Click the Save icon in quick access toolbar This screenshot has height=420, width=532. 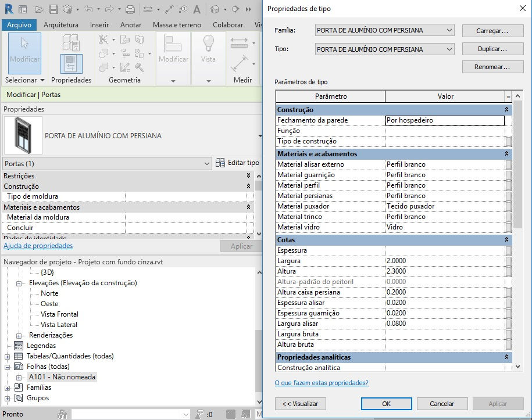click(x=53, y=9)
